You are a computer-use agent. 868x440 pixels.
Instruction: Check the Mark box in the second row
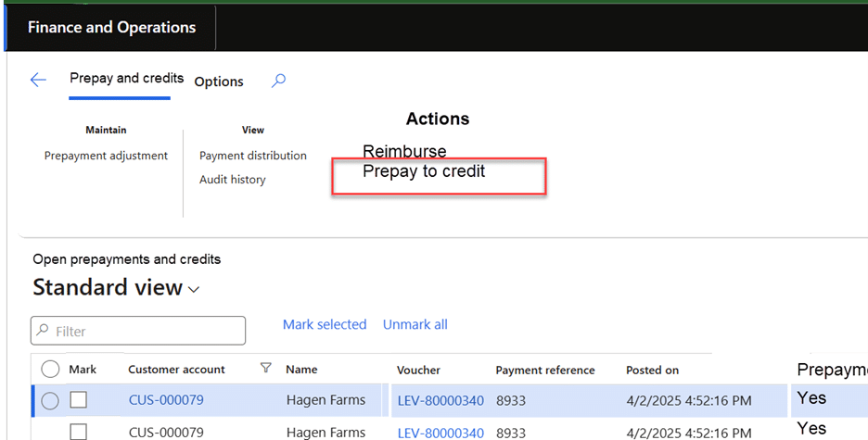pos(79,432)
